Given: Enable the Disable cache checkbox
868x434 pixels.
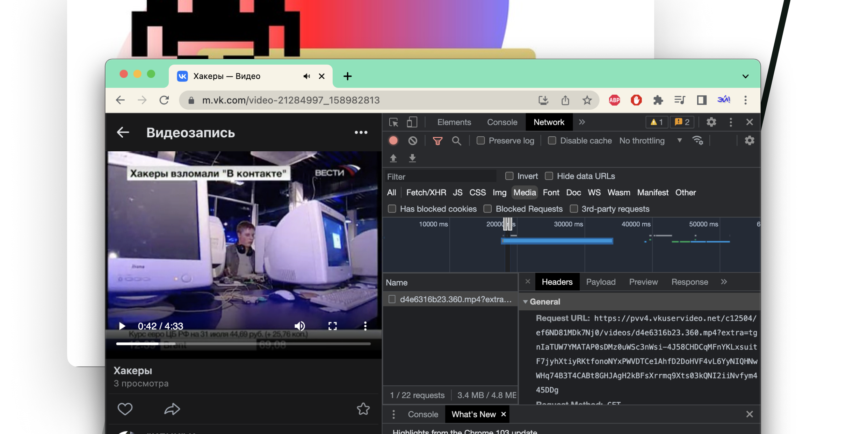Looking at the screenshot, I should (552, 140).
